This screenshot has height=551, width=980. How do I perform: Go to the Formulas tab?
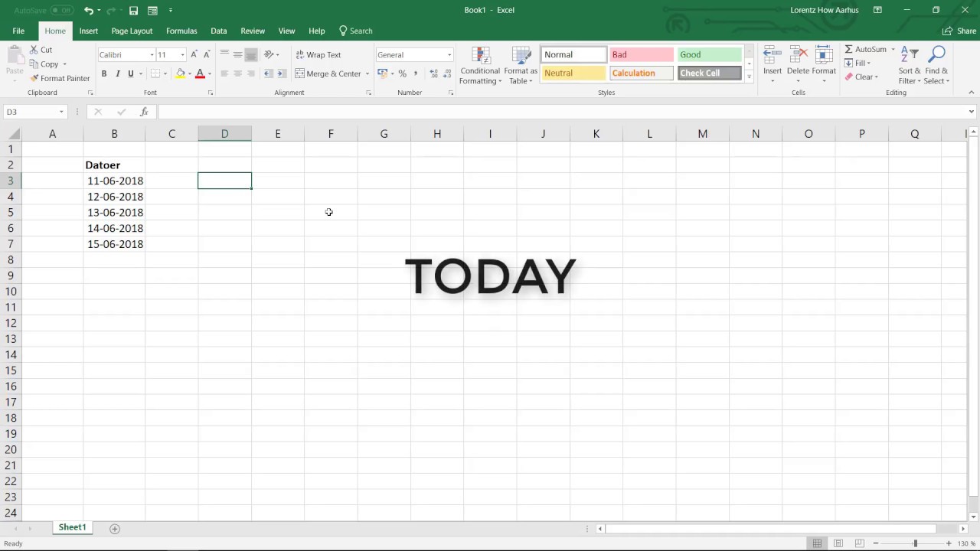181,31
